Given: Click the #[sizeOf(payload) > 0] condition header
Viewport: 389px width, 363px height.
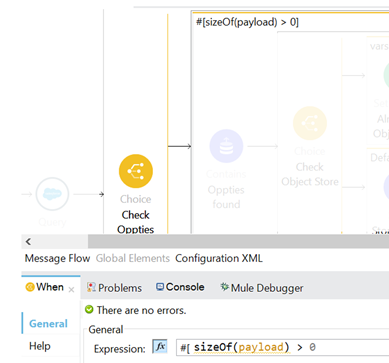Looking at the screenshot, I should [x=247, y=22].
